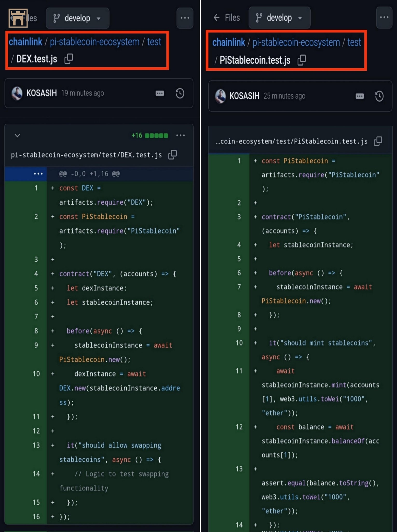This screenshot has width=397, height=532.
Task: Open pi-stablecoin-ecosystem link in right breadcrumb
Action: click(296, 42)
